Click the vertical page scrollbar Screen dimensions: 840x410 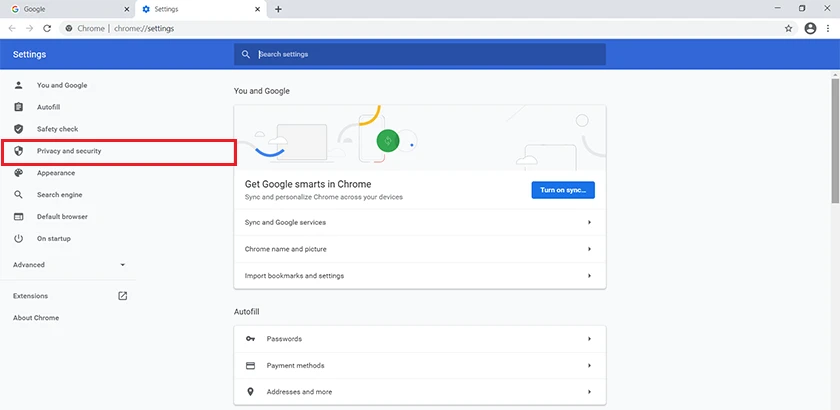(x=835, y=141)
